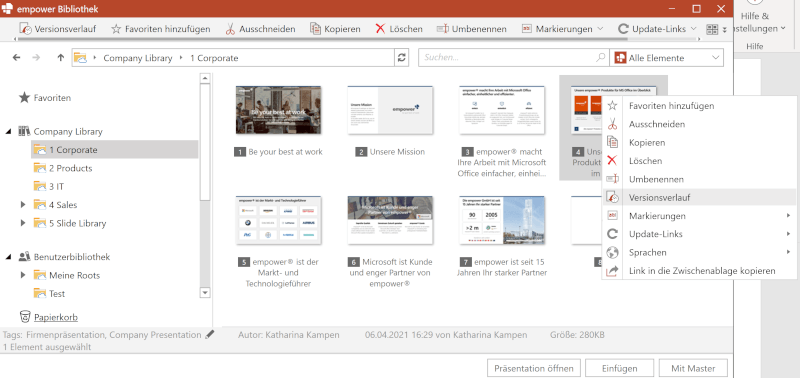Image resolution: width=800 pixels, height=378 pixels.
Task: Select slide 5 Markt- und Technologieführer
Action: click(x=278, y=220)
